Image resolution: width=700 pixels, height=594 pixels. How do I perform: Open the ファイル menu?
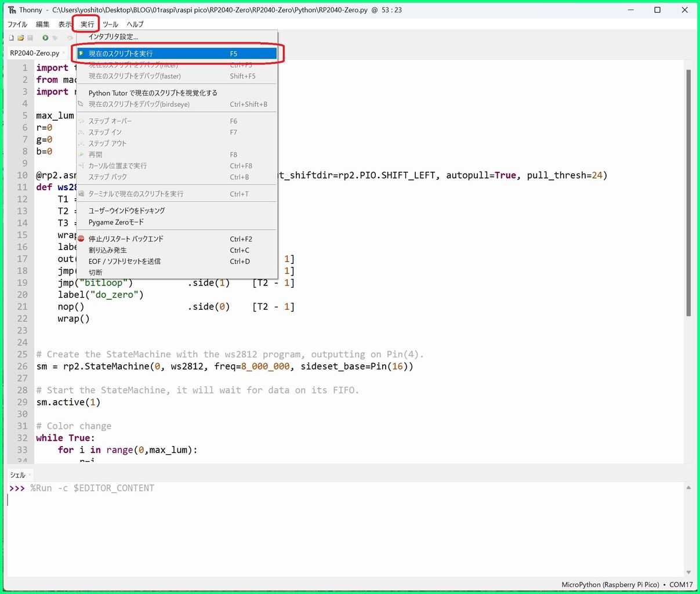click(17, 24)
